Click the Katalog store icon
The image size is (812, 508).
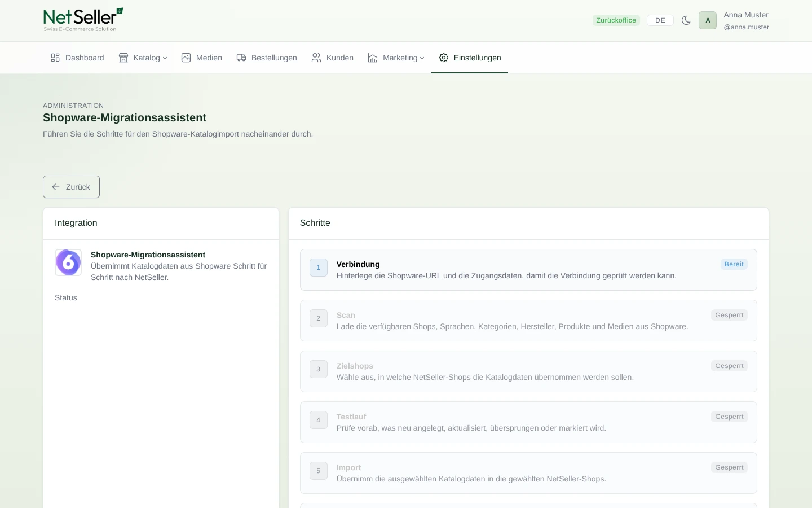point(123,58)
